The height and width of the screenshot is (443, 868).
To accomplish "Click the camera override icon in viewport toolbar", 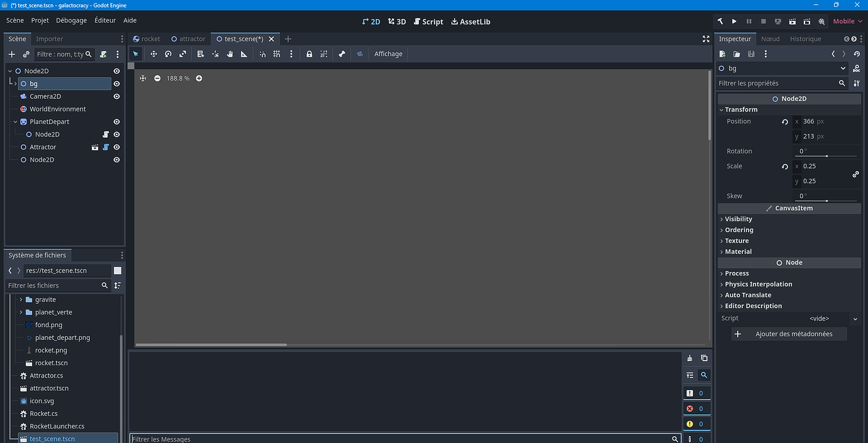I will pyautogui.click(x=360, y=54).
